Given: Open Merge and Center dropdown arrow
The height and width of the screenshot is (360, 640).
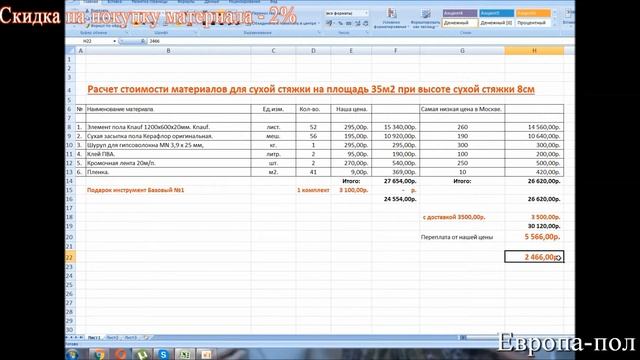Looking at the screenshot, I should (x=319, y=23).
